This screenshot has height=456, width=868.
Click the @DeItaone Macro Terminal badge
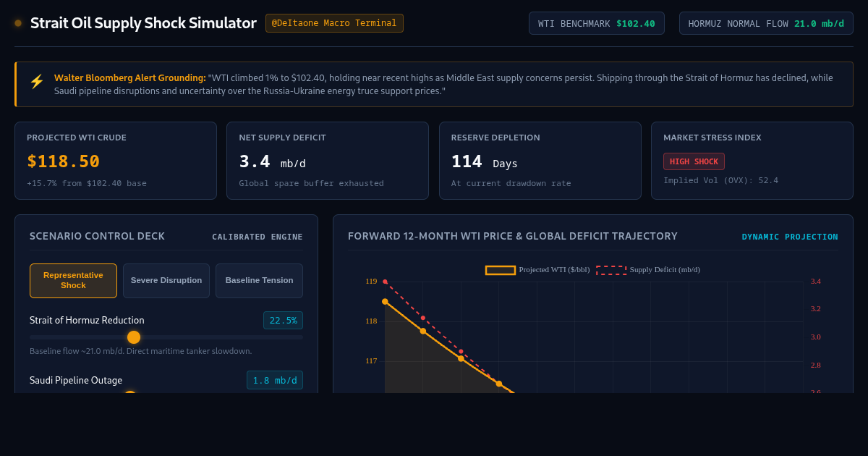pyautogui.click(x=334, y=23)
